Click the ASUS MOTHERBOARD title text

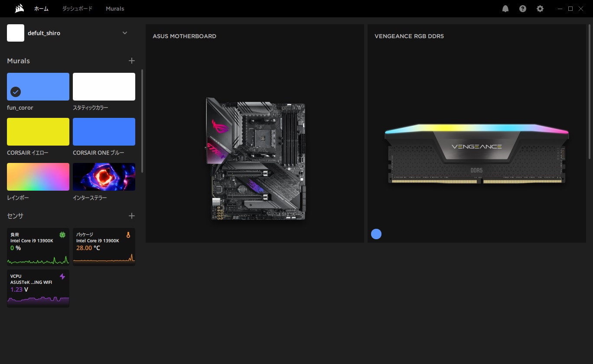tap(184, 36)
